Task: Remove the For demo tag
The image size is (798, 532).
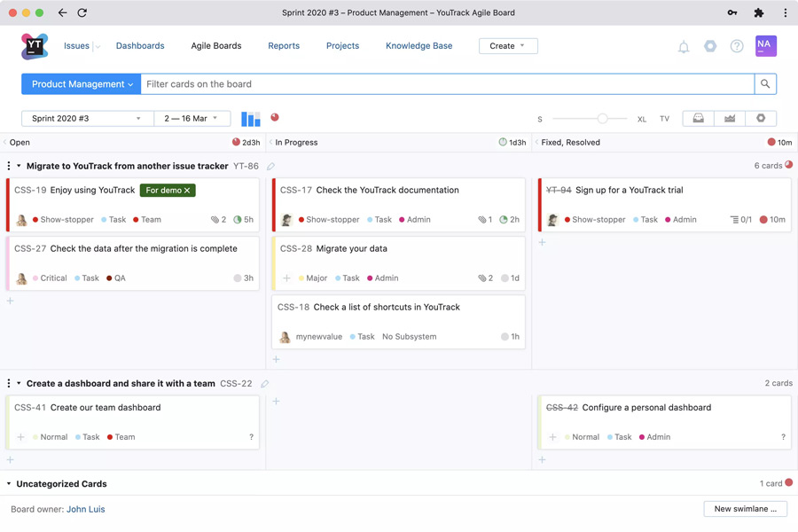Action: 187,191
